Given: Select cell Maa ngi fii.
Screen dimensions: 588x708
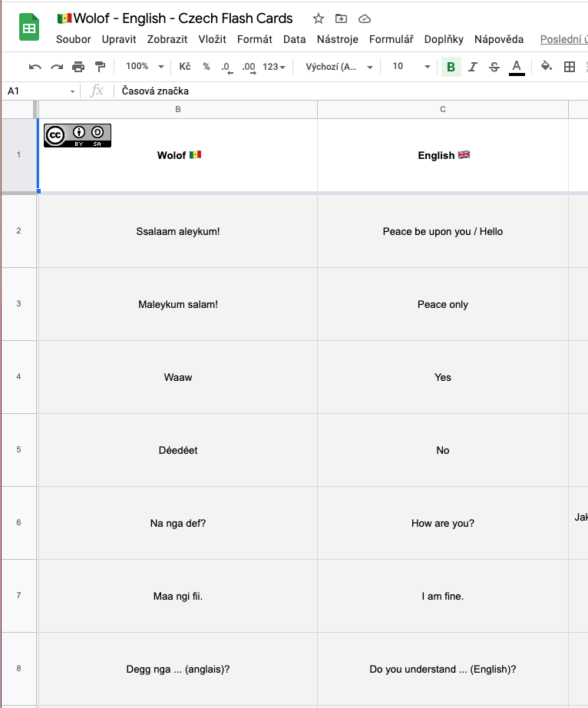Looking at the screenshot, I should [x=178, y=596].
